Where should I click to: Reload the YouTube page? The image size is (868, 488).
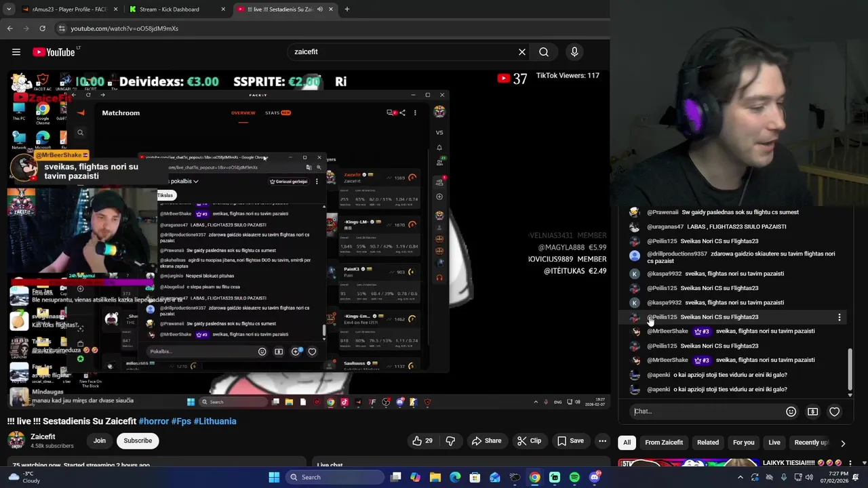click(x=42, y=28)
